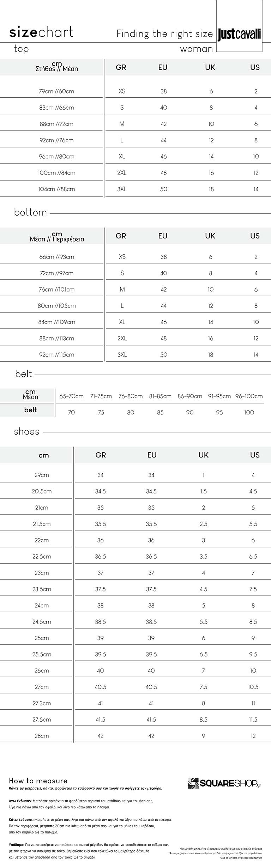Click 2XL in the bottom size table

pos(122,338)
